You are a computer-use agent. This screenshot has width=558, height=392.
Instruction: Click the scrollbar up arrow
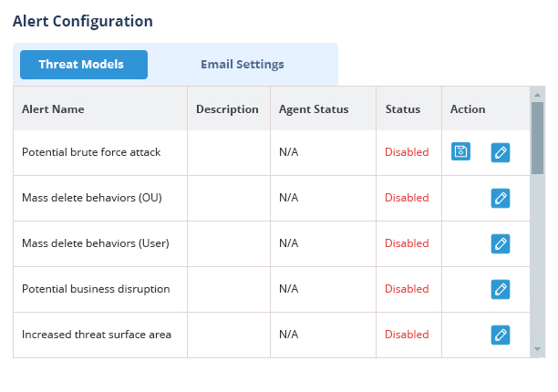537,95
